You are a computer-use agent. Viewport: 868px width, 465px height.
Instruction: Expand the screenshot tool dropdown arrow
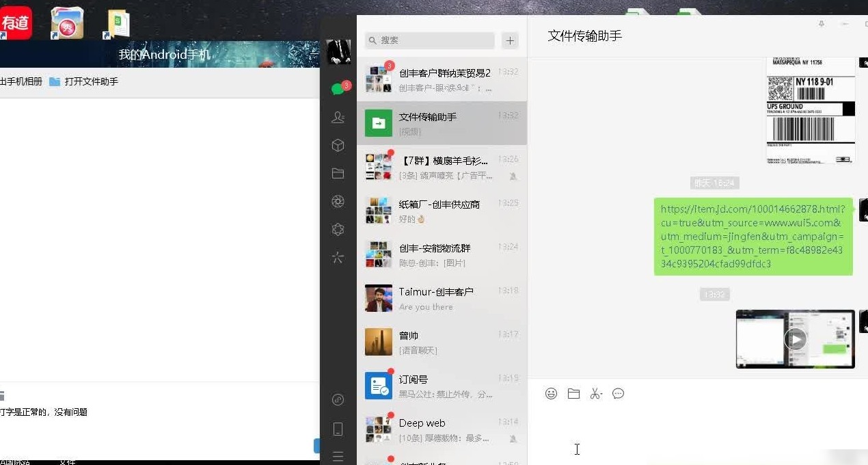(601, 395)
